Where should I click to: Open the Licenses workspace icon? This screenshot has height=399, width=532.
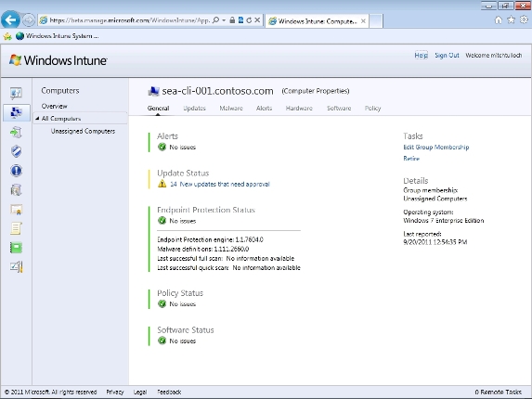[16, 210]
